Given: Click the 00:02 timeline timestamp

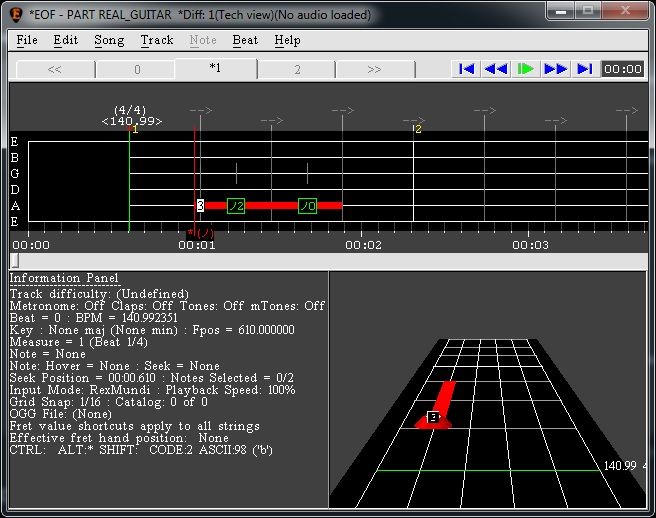Looking at the screenshot, I should [x=363, y=245].
